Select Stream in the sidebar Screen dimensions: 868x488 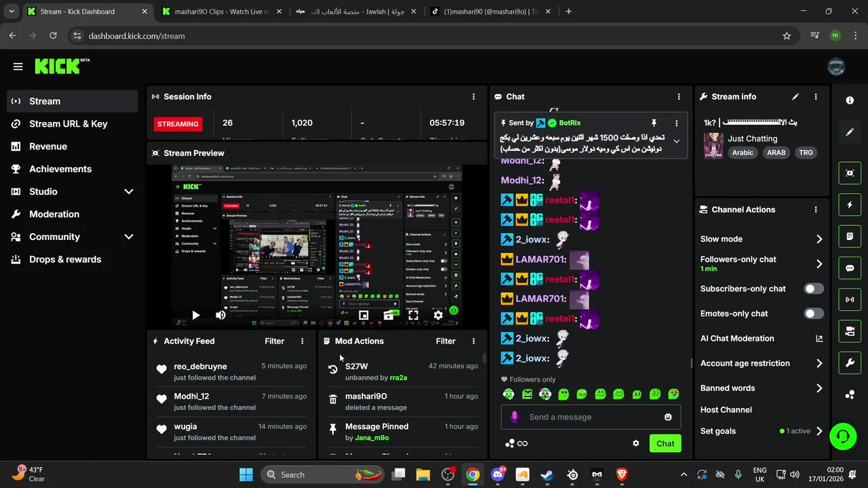point(72,101)
